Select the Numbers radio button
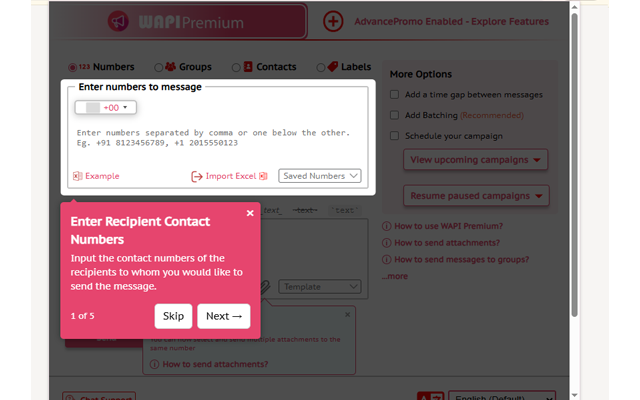The image size is (640, 400). pos(72,67)
